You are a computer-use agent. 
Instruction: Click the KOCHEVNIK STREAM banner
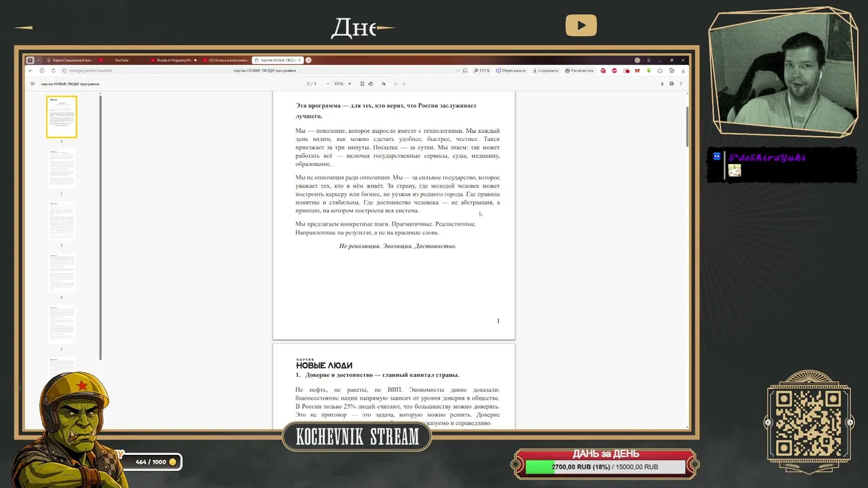coord(357,437)
